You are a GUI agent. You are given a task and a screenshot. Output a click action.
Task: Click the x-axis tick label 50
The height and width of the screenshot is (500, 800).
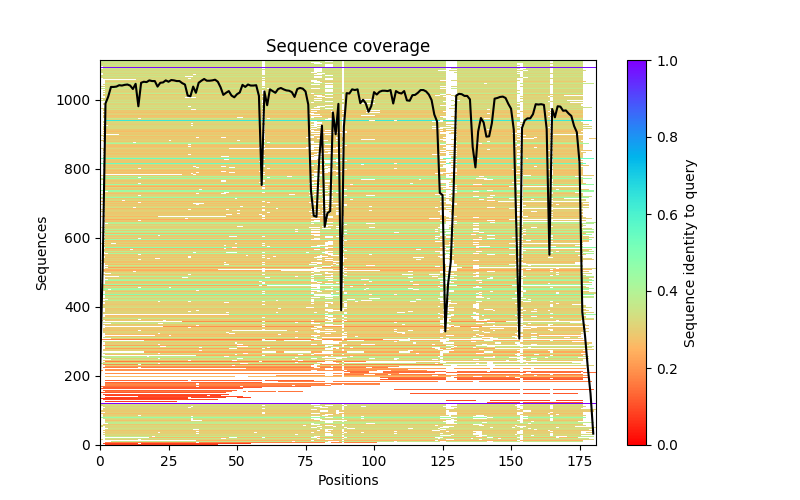[237, 461]
